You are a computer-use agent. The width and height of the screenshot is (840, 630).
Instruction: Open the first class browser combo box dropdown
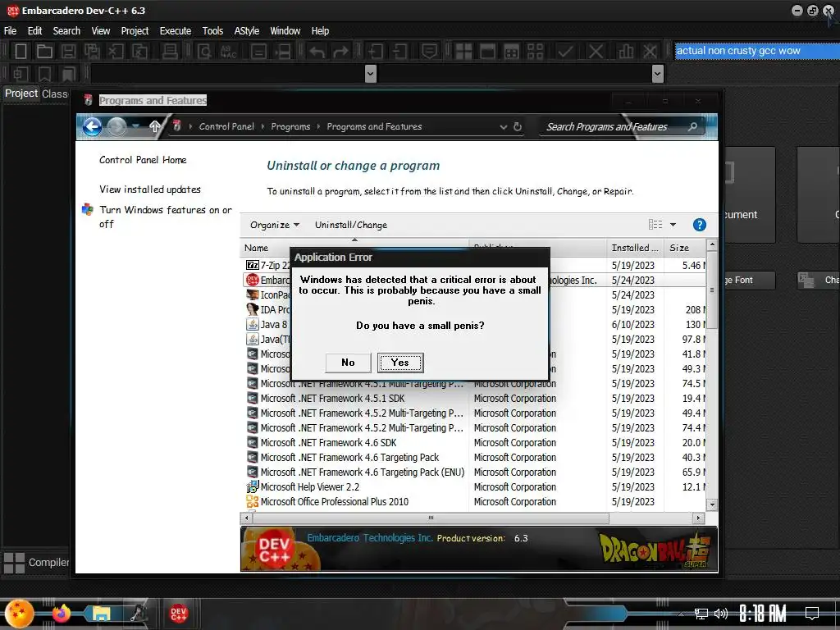coord(370,74)
